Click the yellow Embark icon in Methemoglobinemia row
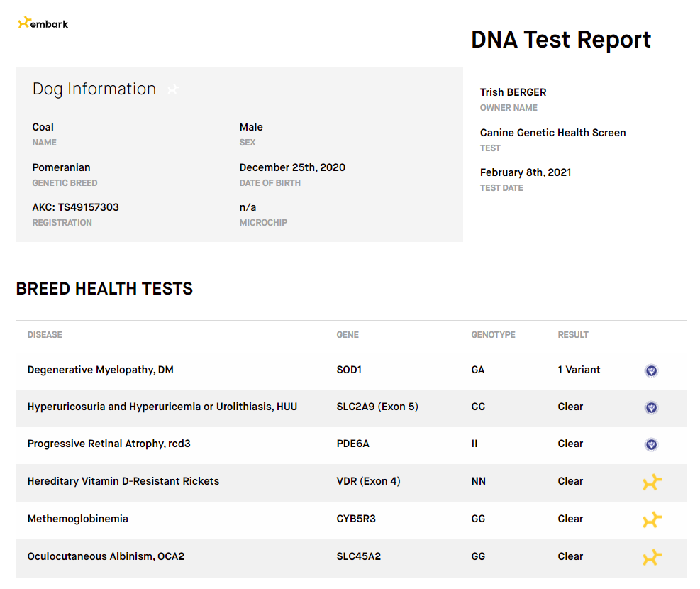700x589 pixels. pyautogui.click(x=652, y=520)
